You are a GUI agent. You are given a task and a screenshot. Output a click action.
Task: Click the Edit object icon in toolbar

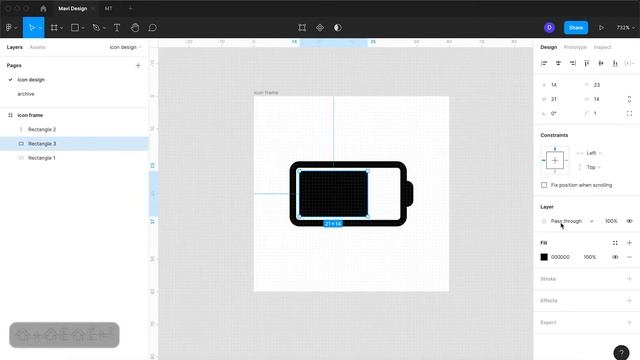tap(302, 28)
